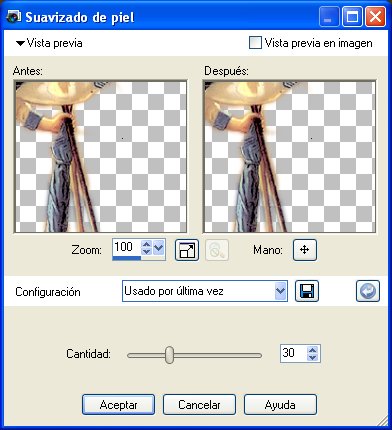Click inside the Zoom value field

tap(127, 247)
